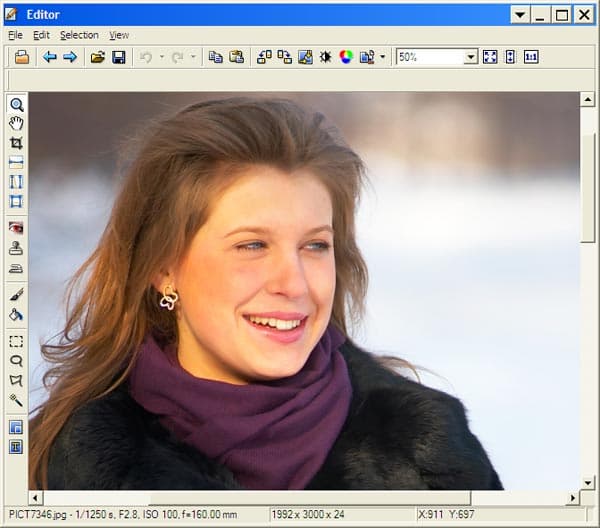Select the Text insertion tool
Image resolution: width=600 pixels, height=528 pixels.
click(16, 447)
